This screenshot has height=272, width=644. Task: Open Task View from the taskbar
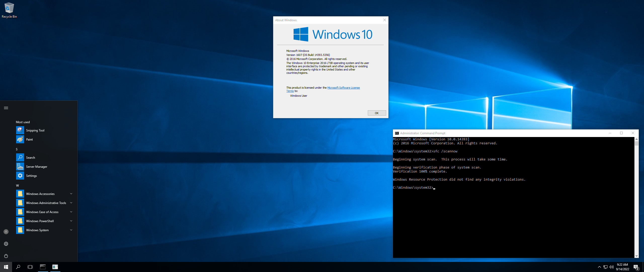[30, 267]
